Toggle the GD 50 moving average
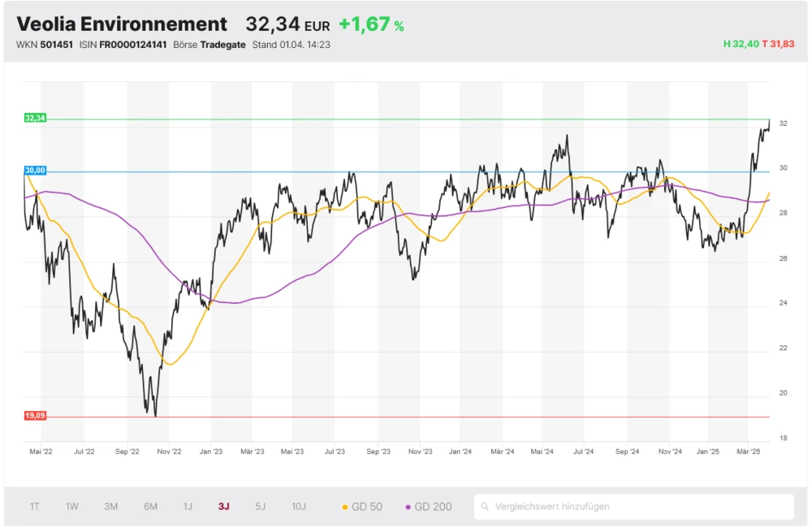 [362, 506]
